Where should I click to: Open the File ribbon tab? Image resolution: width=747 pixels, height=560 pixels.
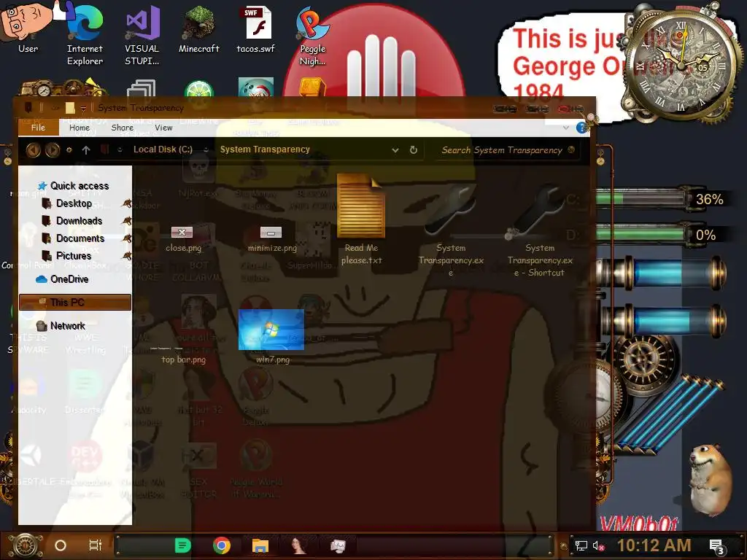click(38, 128)
